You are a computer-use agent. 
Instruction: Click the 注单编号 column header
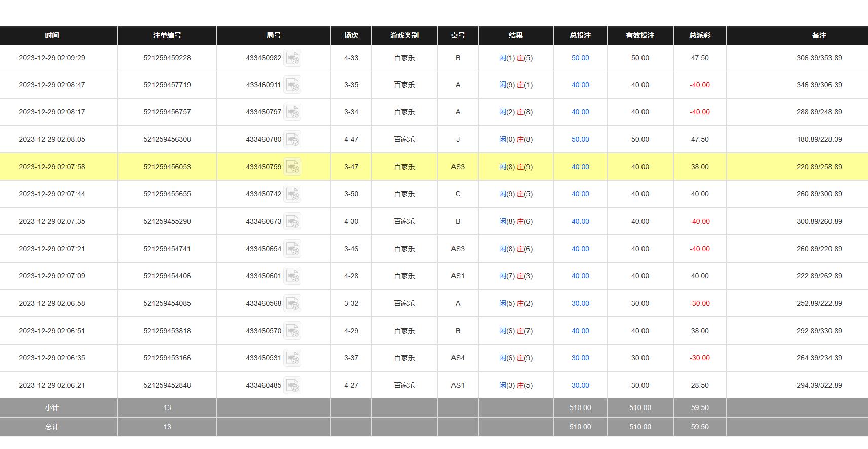(167, 35)
